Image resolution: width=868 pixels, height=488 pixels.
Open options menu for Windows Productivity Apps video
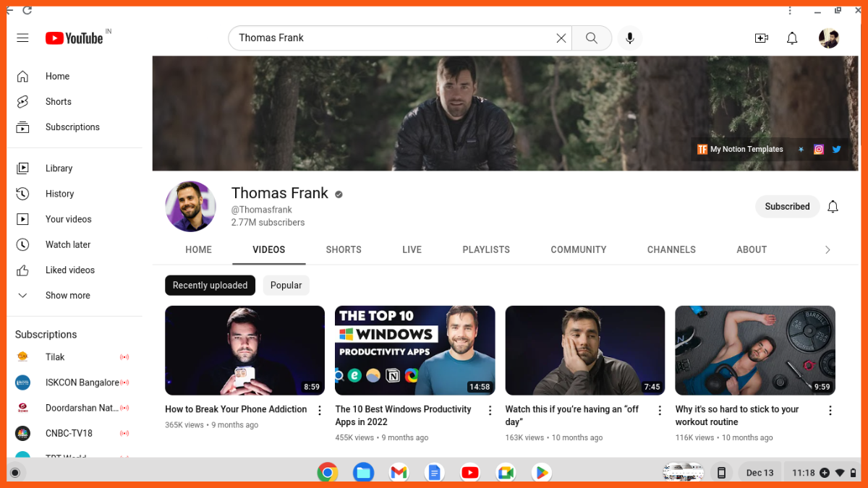pos(490,411)
